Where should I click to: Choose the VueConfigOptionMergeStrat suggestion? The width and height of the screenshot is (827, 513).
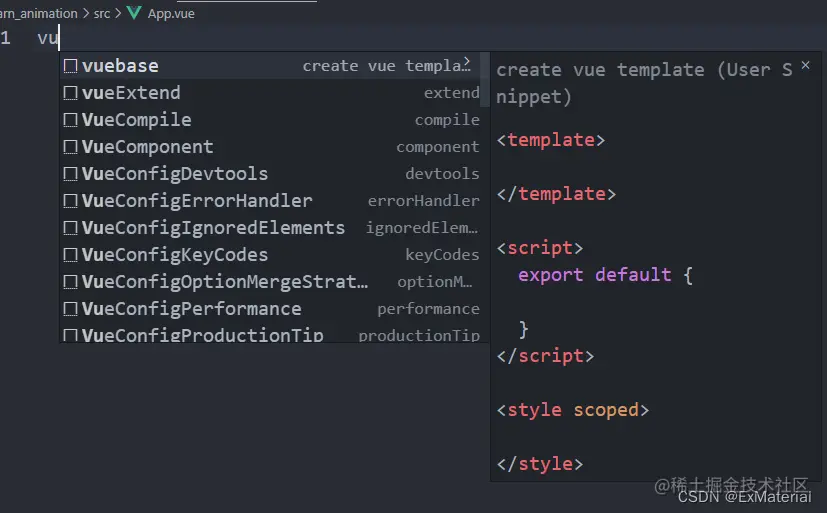tap(270, 282)
